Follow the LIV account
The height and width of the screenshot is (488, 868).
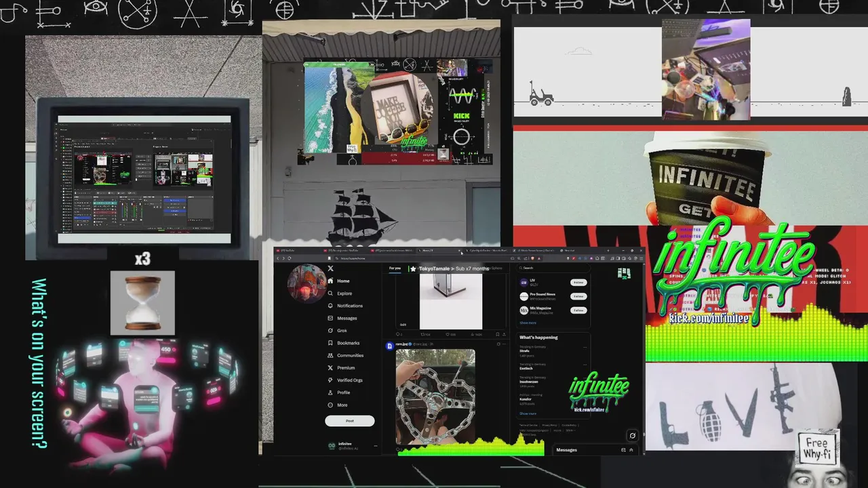tap(578, 283)
